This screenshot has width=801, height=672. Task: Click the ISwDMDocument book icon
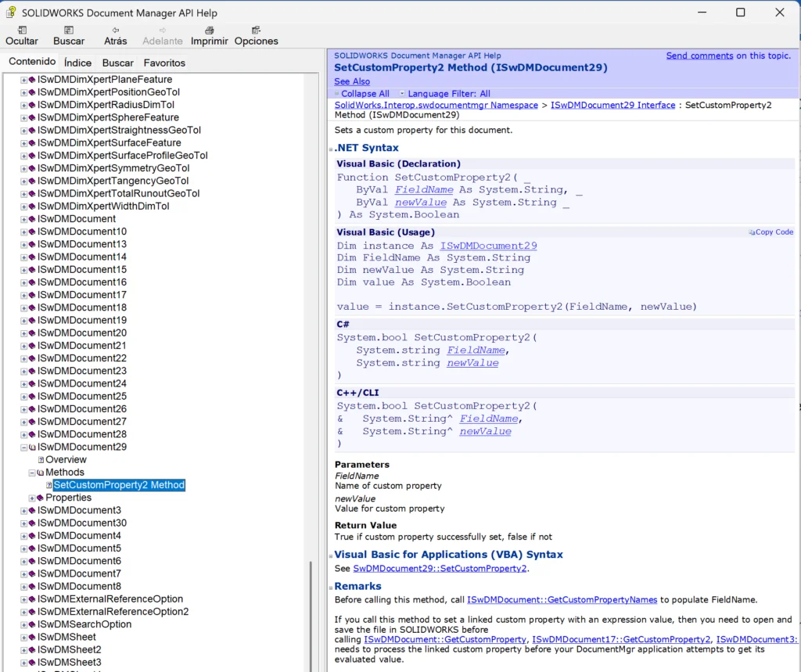tap(32, 219)
